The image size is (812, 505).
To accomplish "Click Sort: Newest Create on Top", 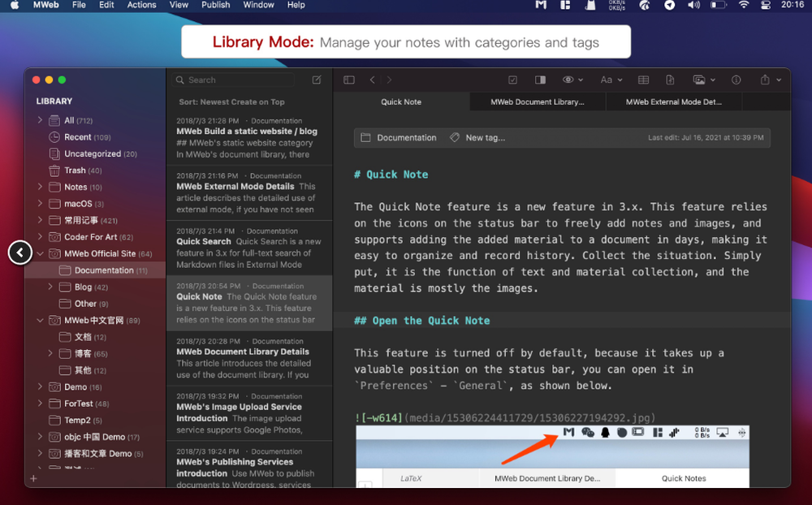I will pos(231,102).
